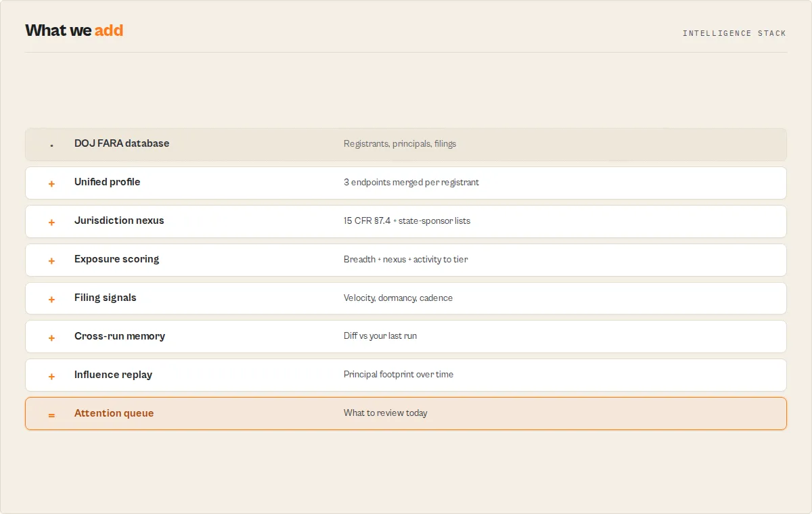Click the plus icon beside Filing signals
The image size is (812, 514).
coord(51,299)
